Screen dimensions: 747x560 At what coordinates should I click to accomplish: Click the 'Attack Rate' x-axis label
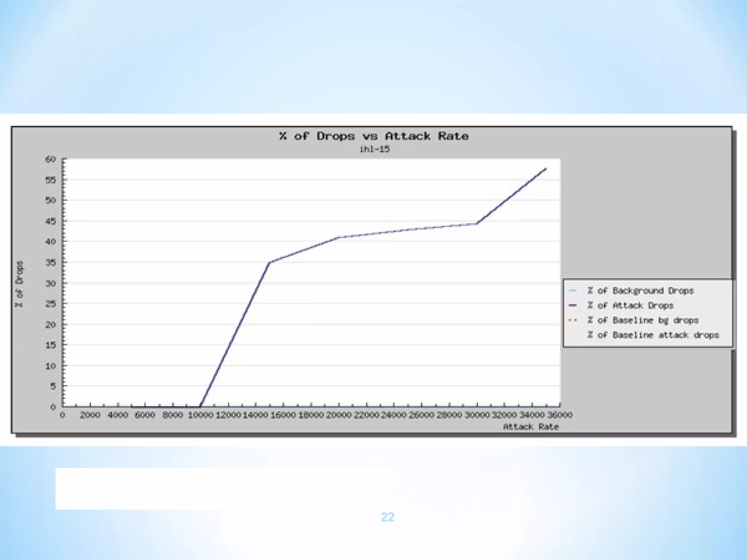click(531, 427)
